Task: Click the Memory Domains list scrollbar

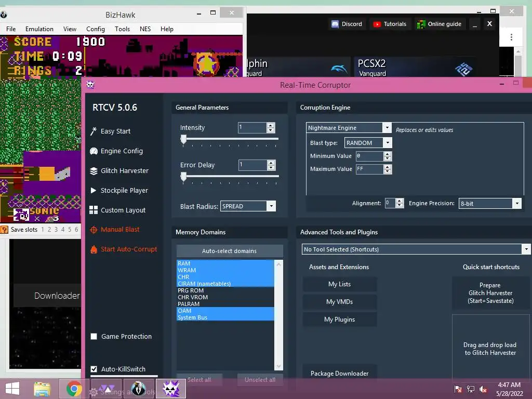Action: 278,315
